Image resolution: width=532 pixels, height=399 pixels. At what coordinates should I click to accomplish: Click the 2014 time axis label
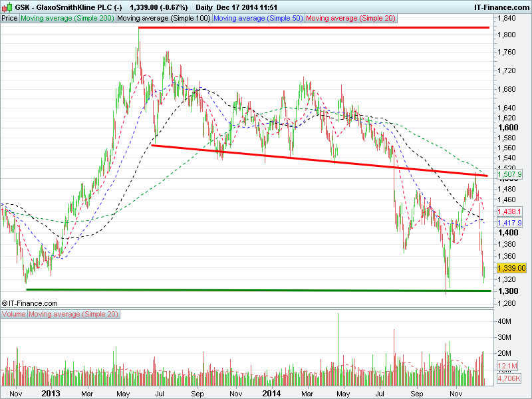click(x=271, y=394)
